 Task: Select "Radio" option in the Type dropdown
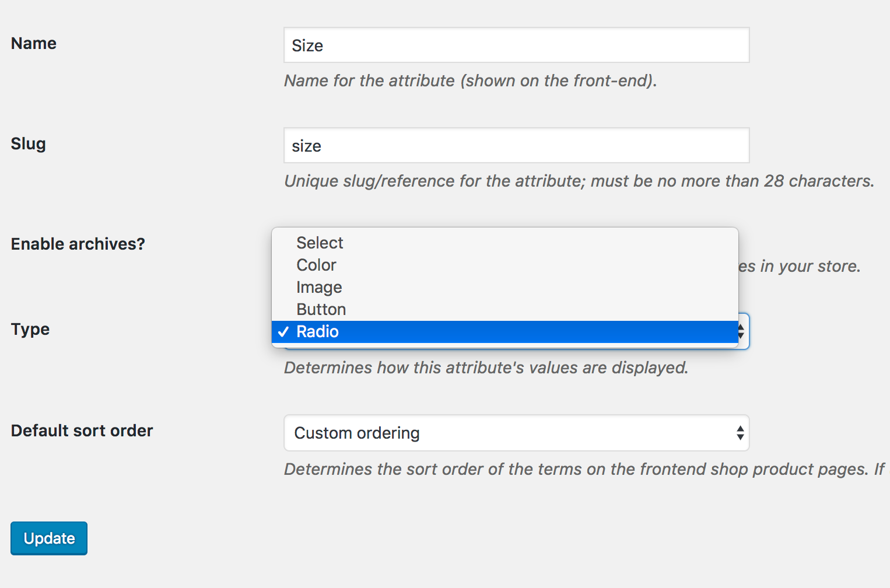click(408, 331)
